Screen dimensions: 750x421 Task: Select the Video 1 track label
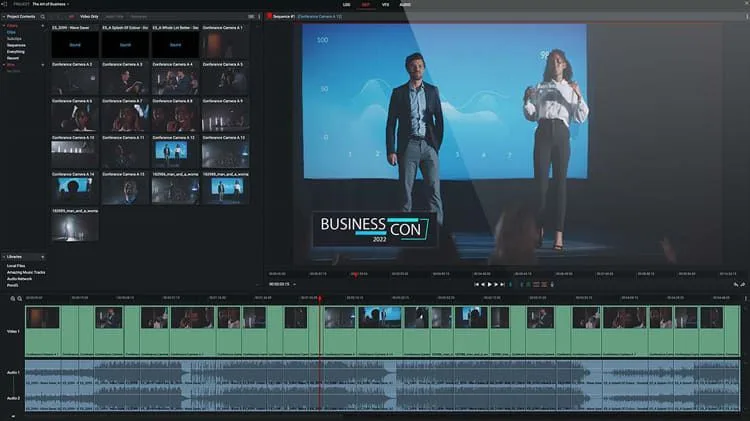tap(13, 330)
